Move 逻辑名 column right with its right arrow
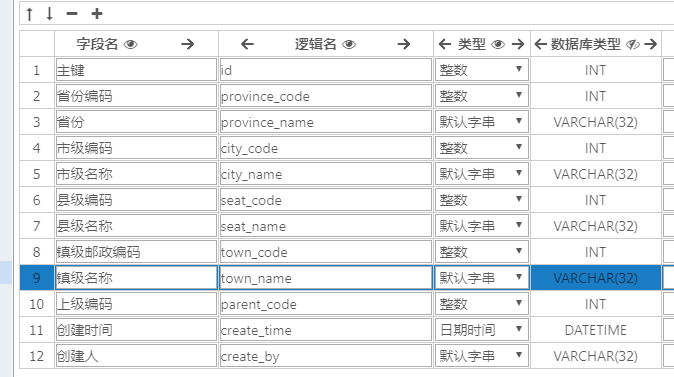Viewport: 674px width, 377px height. (404, 44)
